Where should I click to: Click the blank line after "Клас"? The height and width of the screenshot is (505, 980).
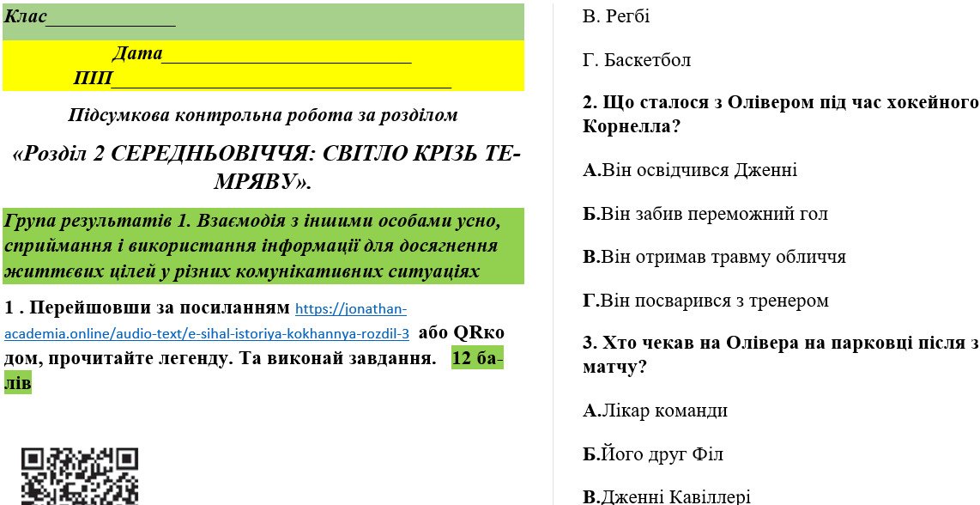[x=111, y=19]
